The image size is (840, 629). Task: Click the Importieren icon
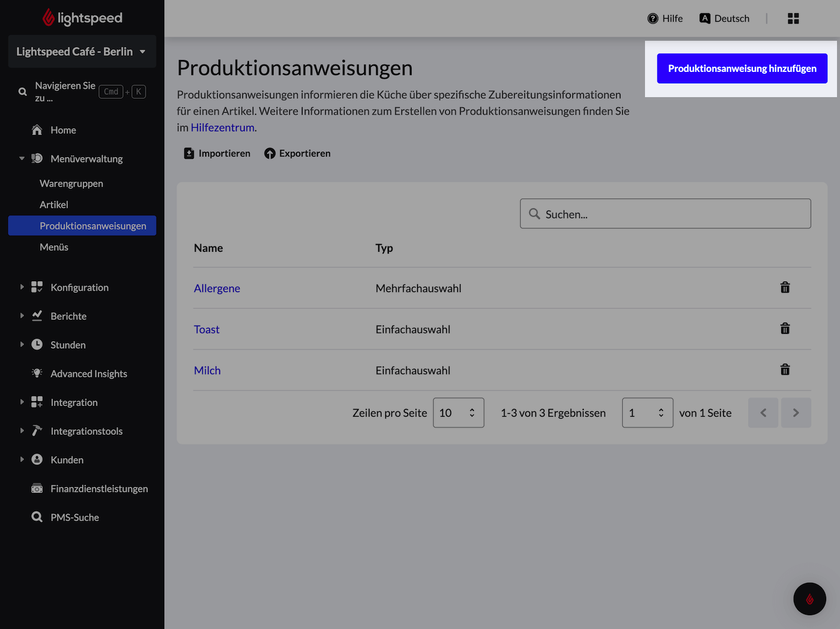click(189, 154)
